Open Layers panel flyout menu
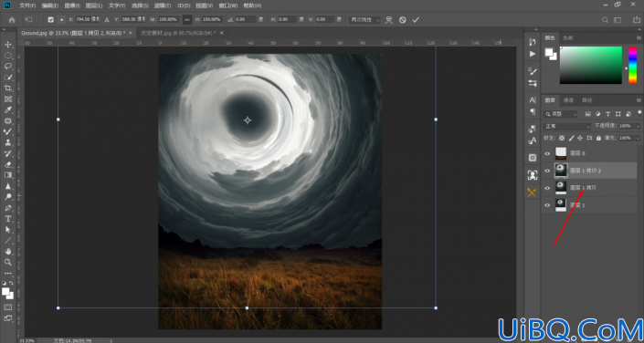This screenshot has height=343, width=644. pyautogui.click(x=639, y=100)
